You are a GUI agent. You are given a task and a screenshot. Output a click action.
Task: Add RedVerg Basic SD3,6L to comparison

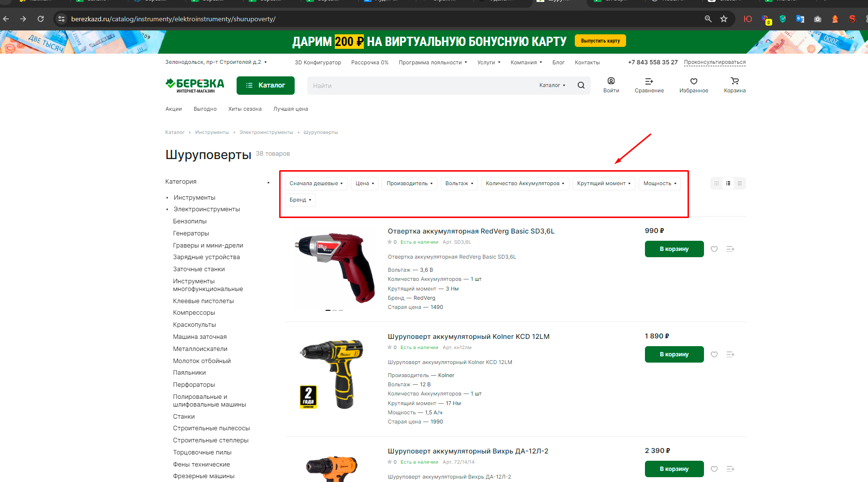[731, 249]
